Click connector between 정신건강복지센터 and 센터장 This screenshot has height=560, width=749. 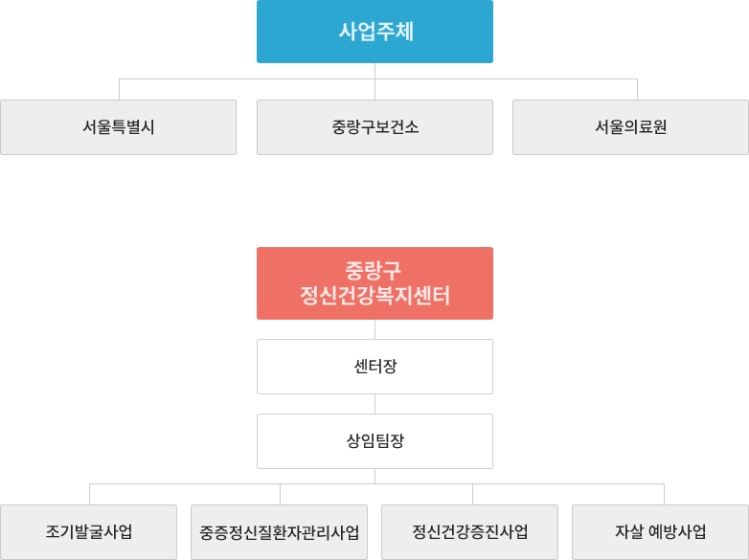point(374,329)
